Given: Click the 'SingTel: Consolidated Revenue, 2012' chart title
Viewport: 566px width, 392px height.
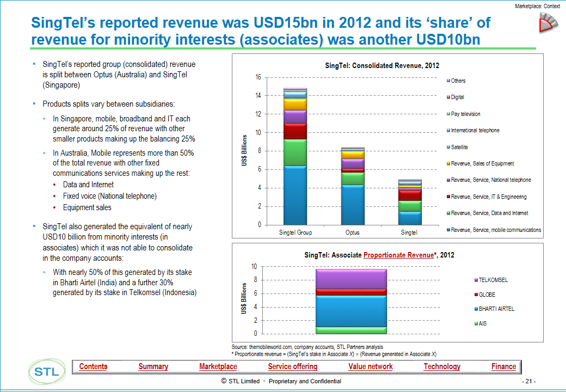Looking at the screenshot, I should [382, 66].
